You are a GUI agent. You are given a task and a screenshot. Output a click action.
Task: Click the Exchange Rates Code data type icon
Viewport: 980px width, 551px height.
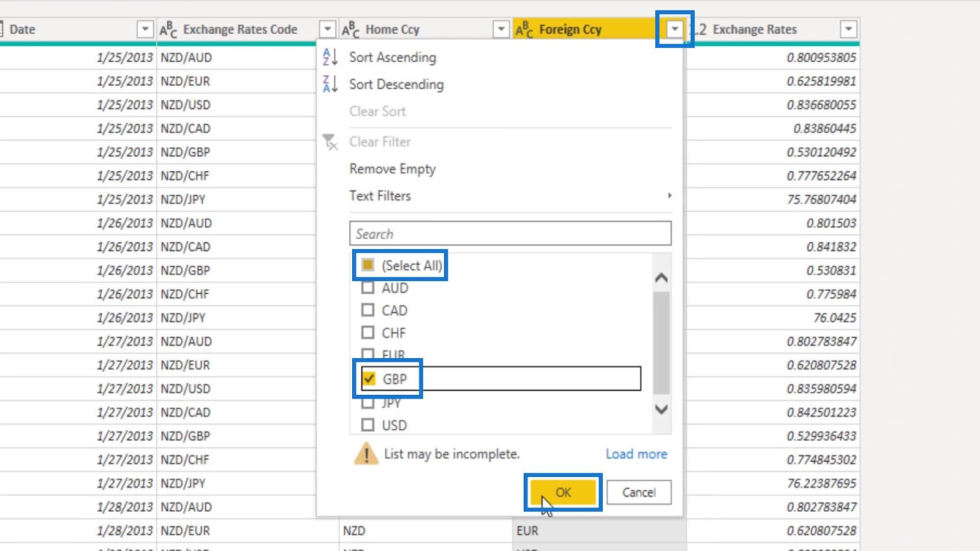pyautogui.click(x=168, y=29)
